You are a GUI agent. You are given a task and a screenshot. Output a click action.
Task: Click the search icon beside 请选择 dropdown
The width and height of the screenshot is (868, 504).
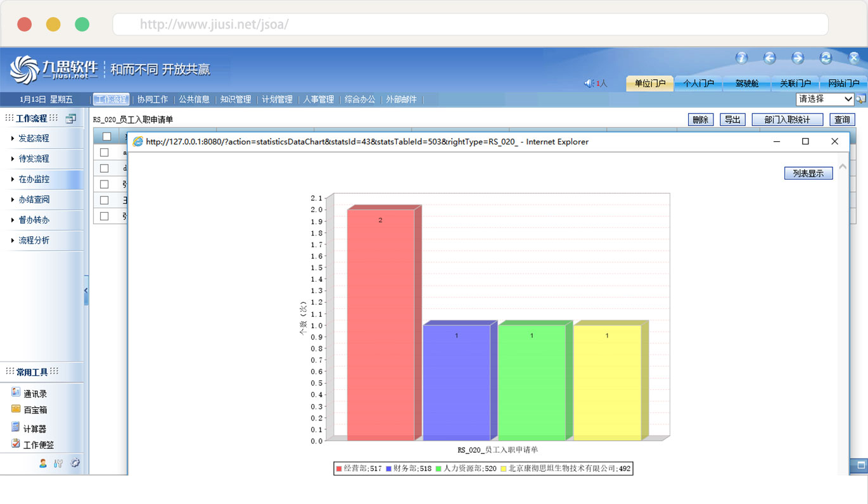click(861, 99)
